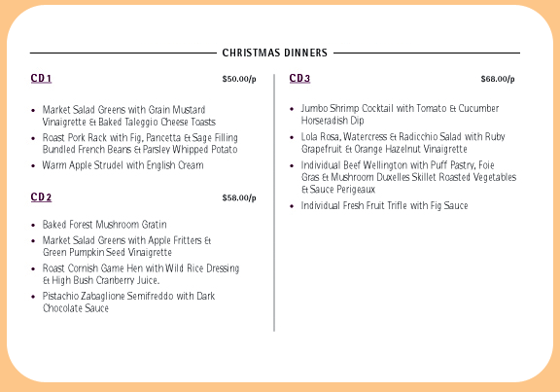Click the $68.00/p price label

point(498,79)
